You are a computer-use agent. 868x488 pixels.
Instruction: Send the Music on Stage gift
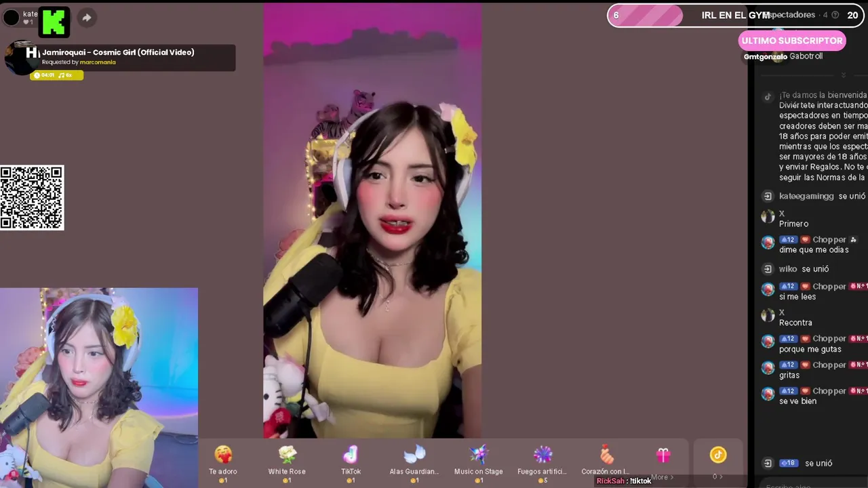pos(479,464)
